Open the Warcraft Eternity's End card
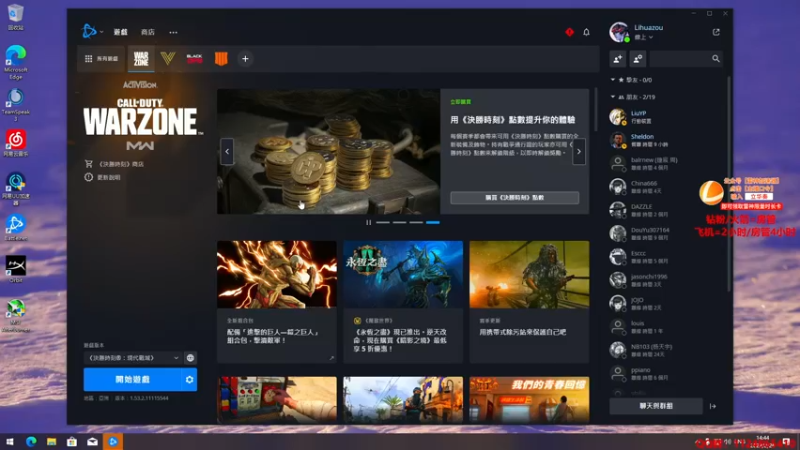 click(x=403, y=302)
